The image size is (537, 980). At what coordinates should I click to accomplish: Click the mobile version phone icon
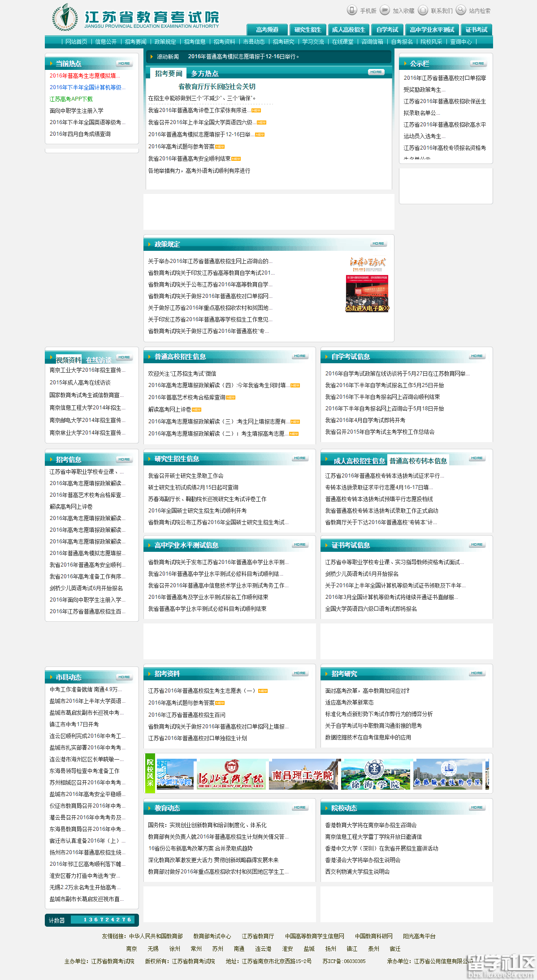tap(352, 10)
